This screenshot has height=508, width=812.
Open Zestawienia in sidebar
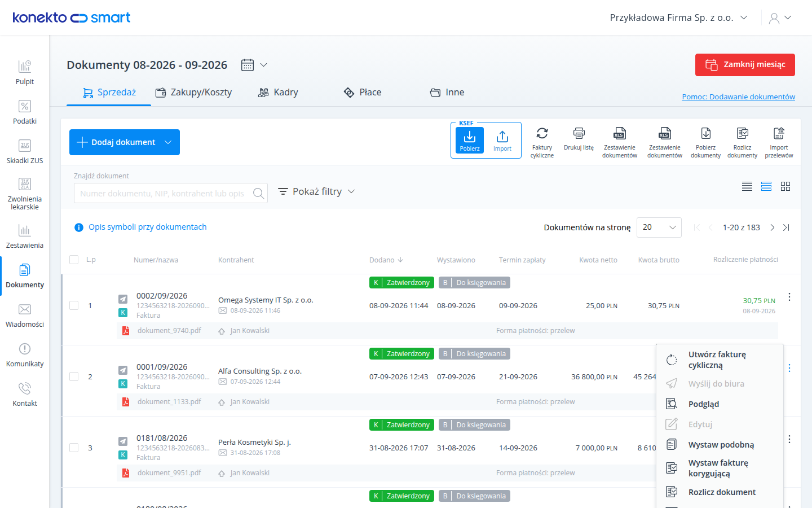pyautogui.click(x=25, y=236)
